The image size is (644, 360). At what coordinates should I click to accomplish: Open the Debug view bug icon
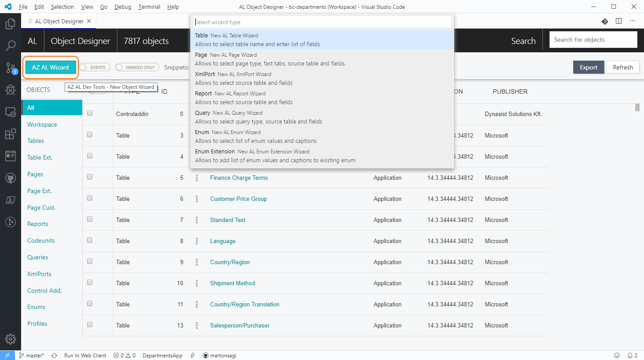pyautogui.click(x=10, y=90)
